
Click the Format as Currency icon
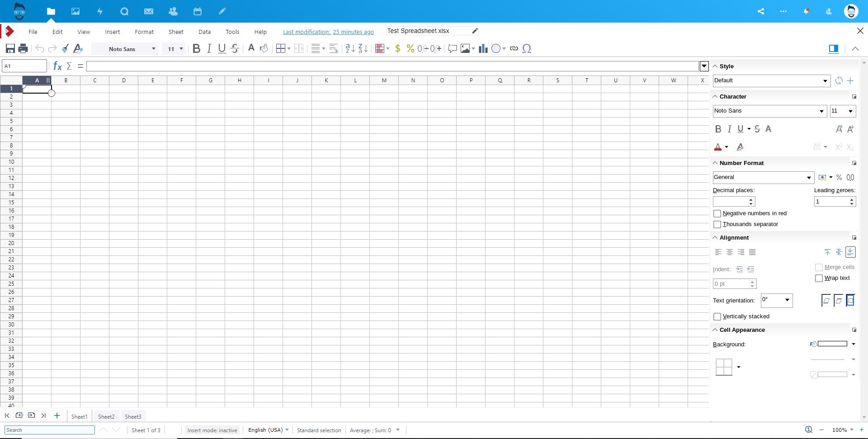coord(398,48)
